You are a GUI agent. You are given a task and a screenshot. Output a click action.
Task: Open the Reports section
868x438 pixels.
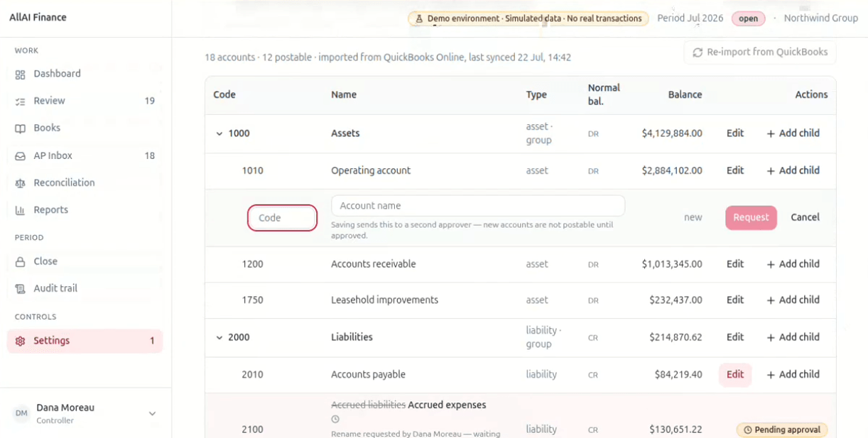(85, 210)
